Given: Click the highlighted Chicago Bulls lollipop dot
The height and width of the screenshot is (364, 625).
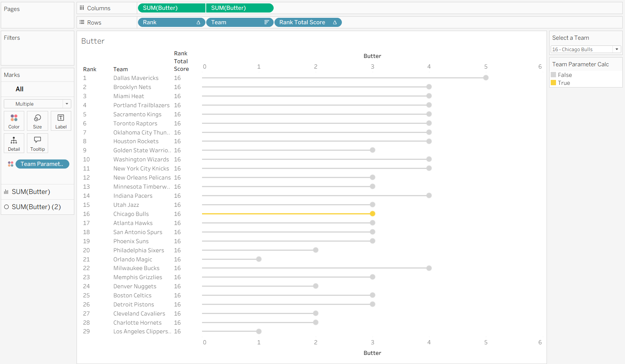Looking at the screenshot, I should pos(373,214).
